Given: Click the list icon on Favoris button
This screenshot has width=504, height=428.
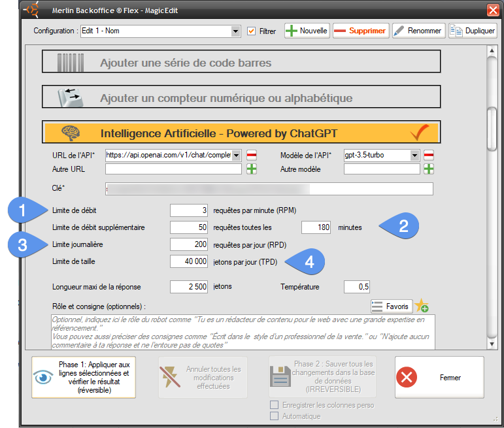Looking at the screenshot, I should tap(377, 306).
